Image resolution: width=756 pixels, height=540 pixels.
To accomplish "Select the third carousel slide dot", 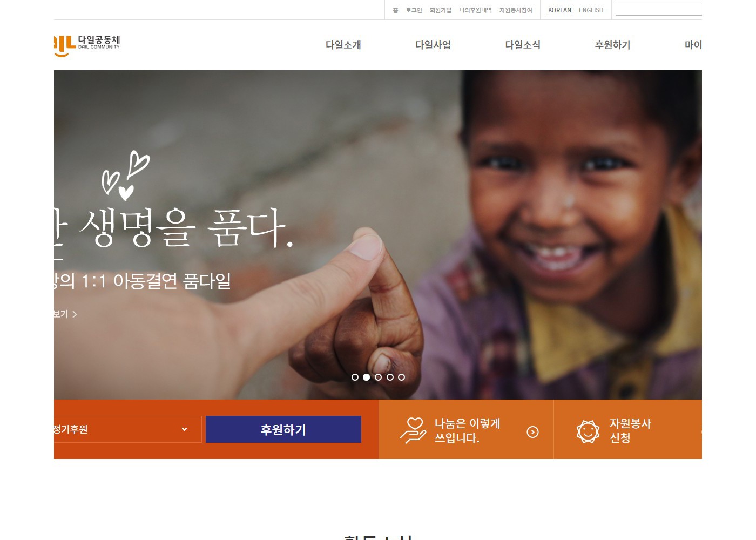I will click(378, 377).
